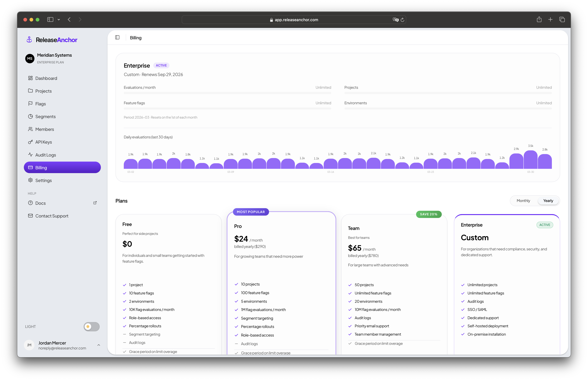This screenshot has height=380, width=588.
Task: Toggle the Light theme switch
Action: 91,326
